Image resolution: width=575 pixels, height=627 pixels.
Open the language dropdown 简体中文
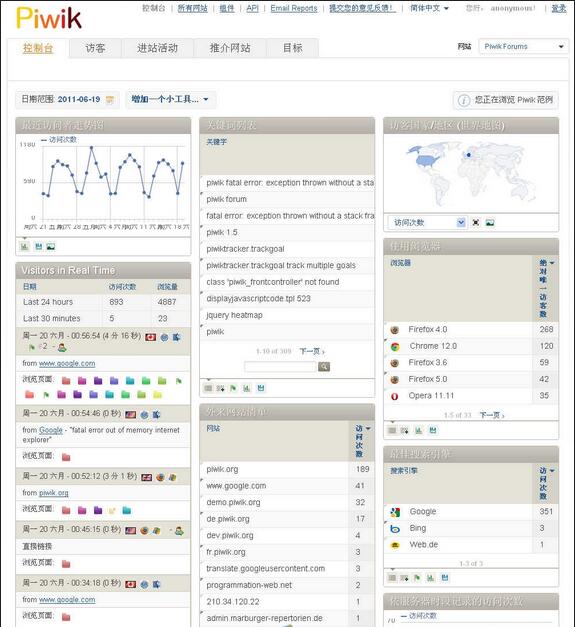click(x=429, y=8)
